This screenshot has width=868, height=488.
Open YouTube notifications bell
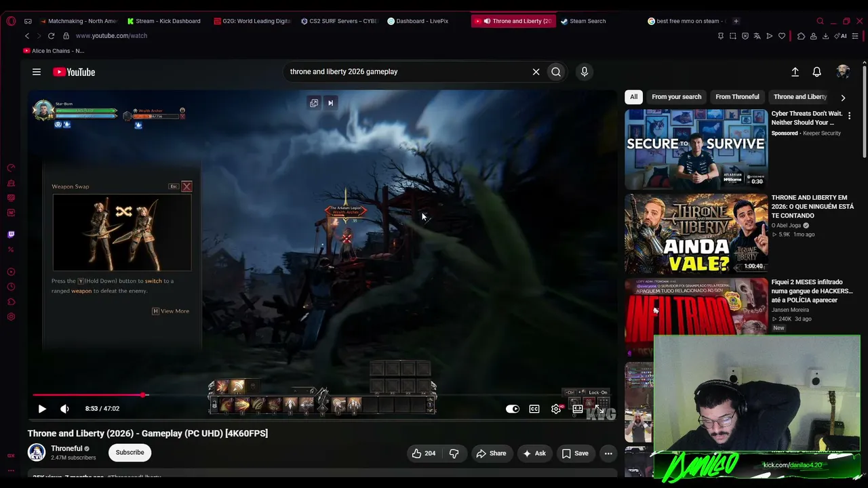click(817, 72)
